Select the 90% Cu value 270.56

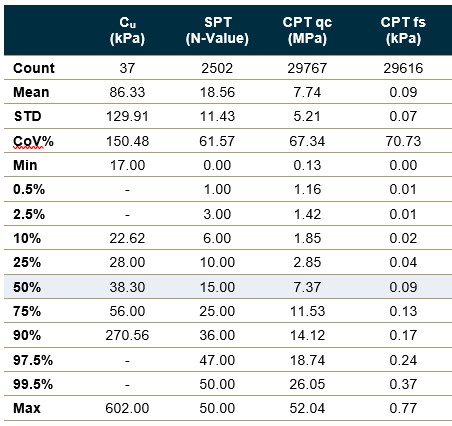[127, 335]
